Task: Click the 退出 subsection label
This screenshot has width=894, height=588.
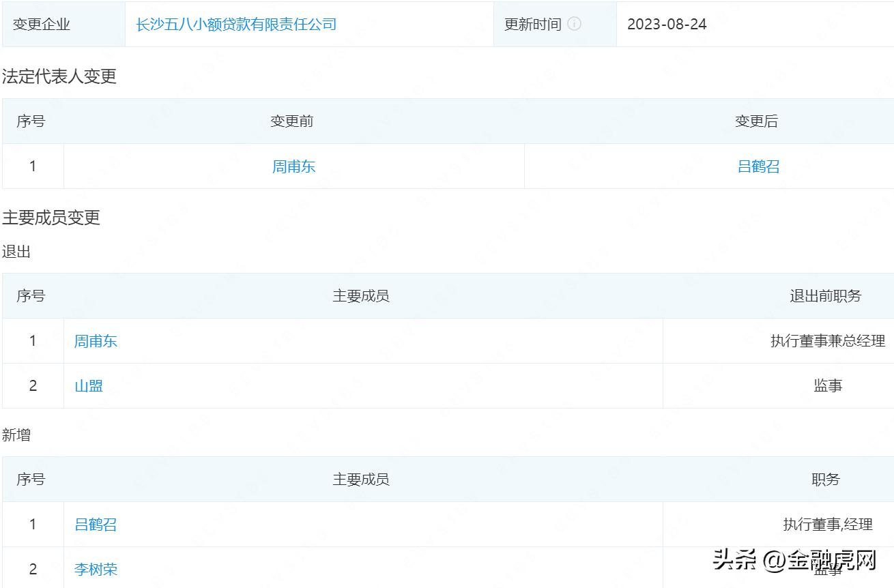Action: coord(16,252)
